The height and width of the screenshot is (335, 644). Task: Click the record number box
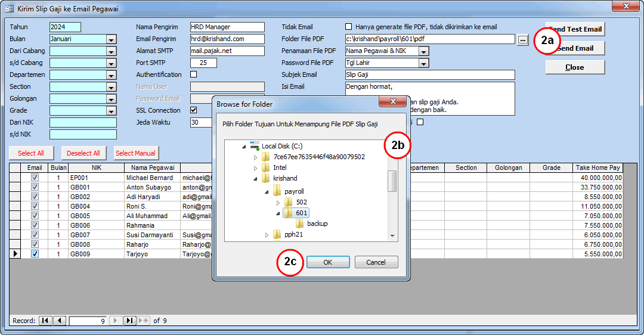click(x=88, y=321)
